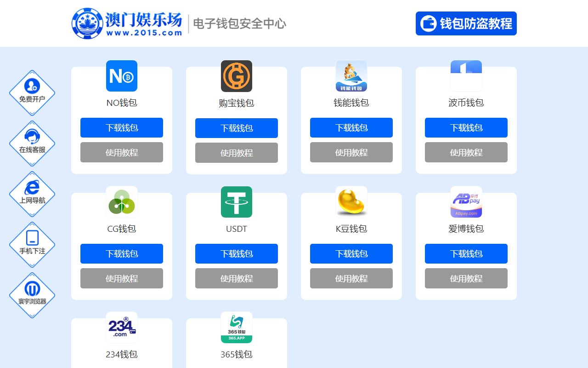
Task: Click the 电子钱包安全中心 heading
Action: click(239, 23)
